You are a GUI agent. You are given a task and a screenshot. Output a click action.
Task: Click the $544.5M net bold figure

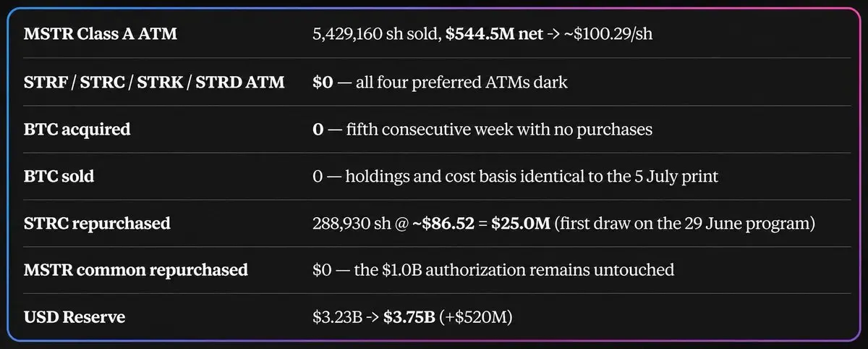[x=499, y=35]
